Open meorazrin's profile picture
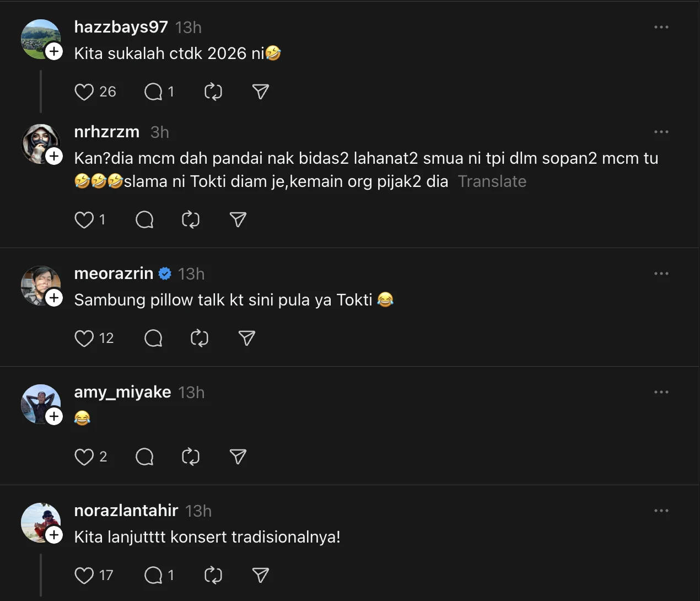Viewport: 700px width, 601px height. point(41,285)
